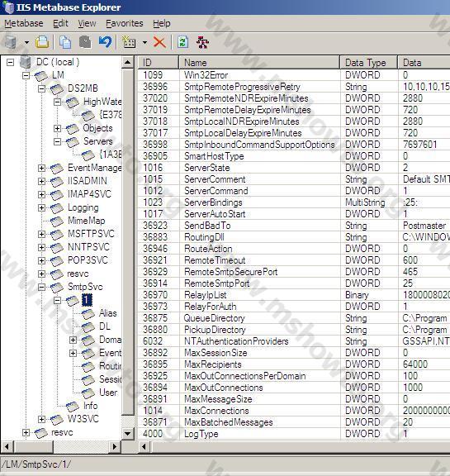Select the SmtpRemoteProgressiveRetry row
The height and width of the screenshot is (476, 450).
[x=294, y=87]
